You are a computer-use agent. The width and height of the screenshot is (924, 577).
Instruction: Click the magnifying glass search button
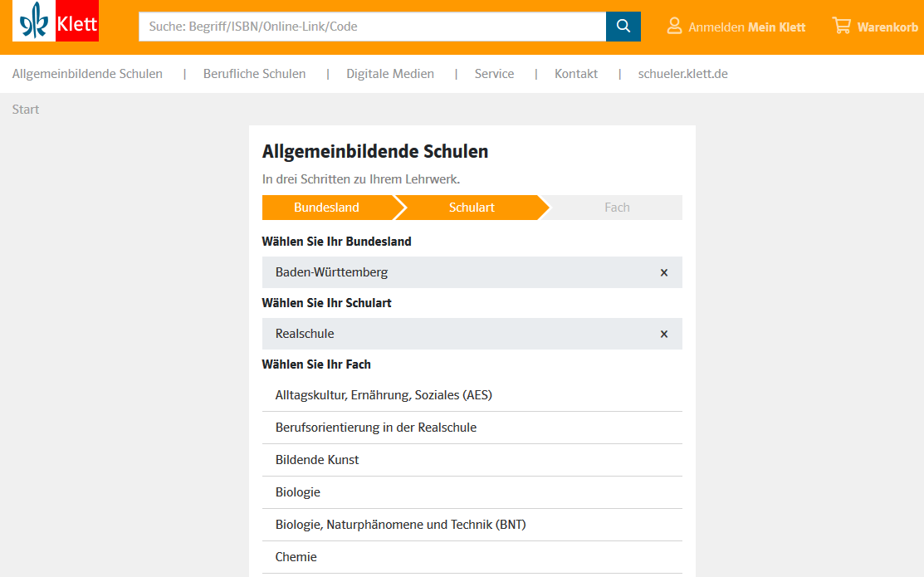(x=623, y=27)
